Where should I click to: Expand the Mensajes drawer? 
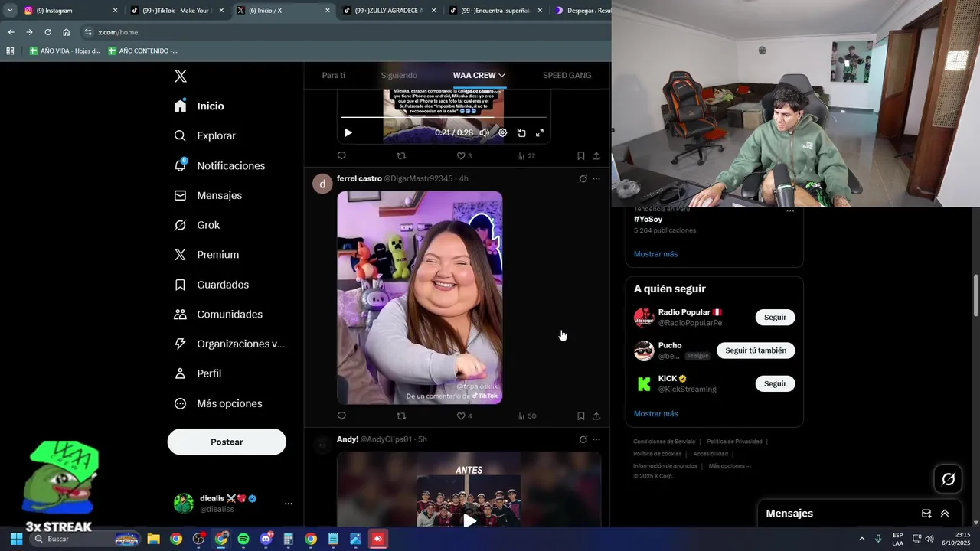click(x=945, y=514)
